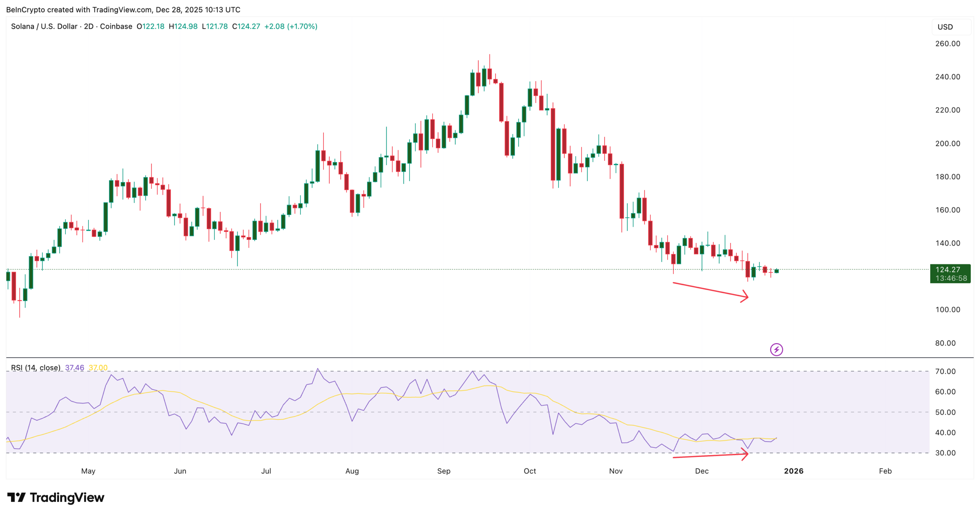Click the 260.00 price axis label
Viewport: 980px width, 516px height.
click(x=947, y=44)
